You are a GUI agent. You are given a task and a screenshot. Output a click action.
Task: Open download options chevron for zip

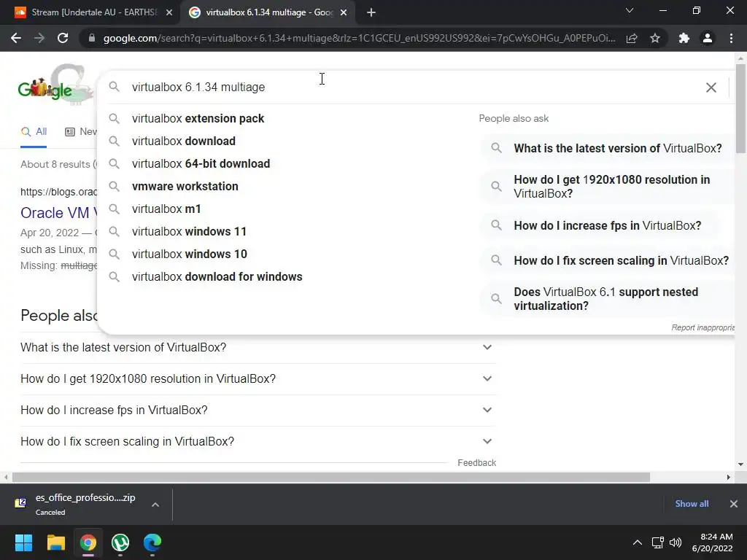click(x=155, y=505)
